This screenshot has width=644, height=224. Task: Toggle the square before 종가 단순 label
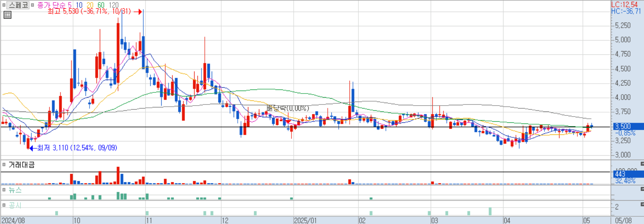click(33, 5)
